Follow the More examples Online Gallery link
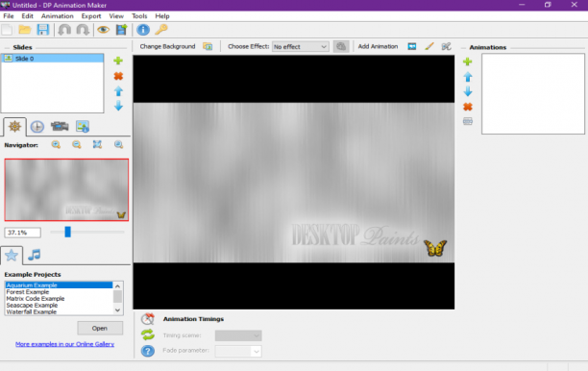 coord(64,344)
